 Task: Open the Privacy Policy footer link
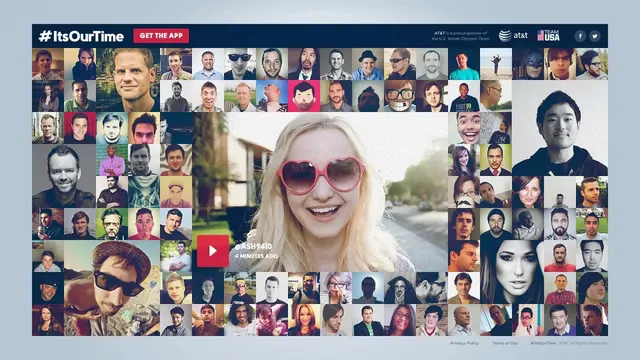coord(464,343)
